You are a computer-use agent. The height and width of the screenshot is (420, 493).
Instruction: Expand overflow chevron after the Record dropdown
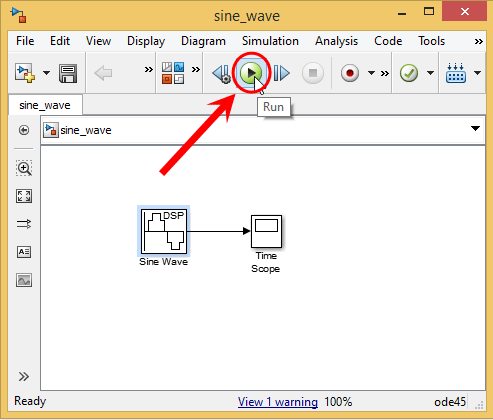(385, 73)
